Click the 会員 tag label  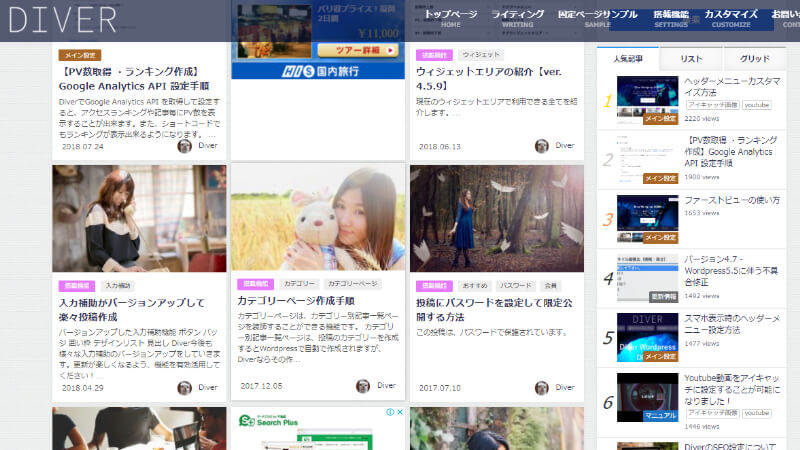(x=551, y=286)
